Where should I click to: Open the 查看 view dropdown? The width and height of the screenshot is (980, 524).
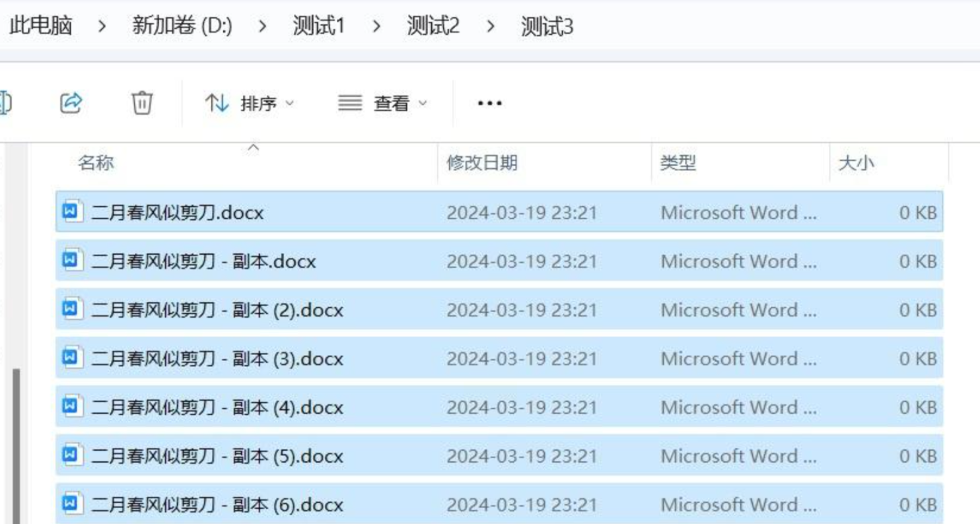383,103
